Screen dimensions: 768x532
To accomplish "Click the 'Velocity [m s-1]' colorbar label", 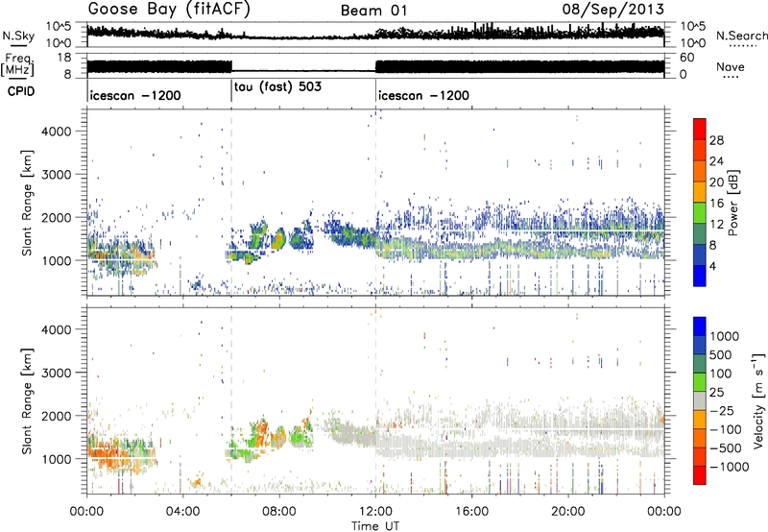I will [758, 400].
